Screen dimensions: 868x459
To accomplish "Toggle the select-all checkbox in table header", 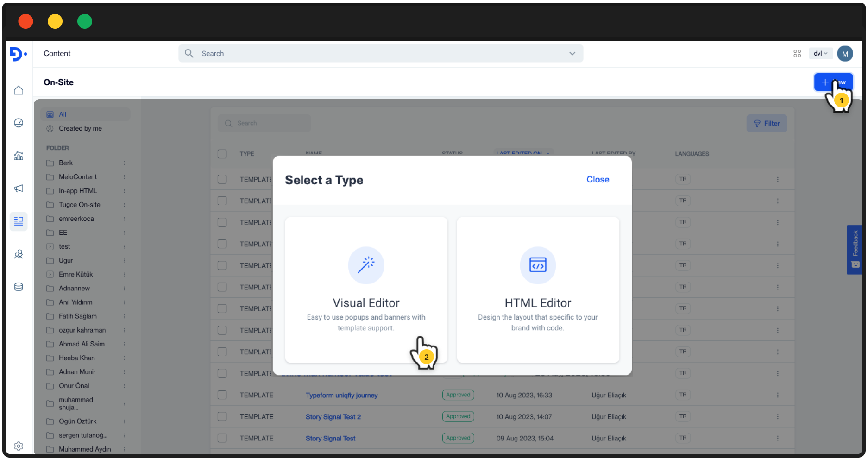I will coord(222,154).
